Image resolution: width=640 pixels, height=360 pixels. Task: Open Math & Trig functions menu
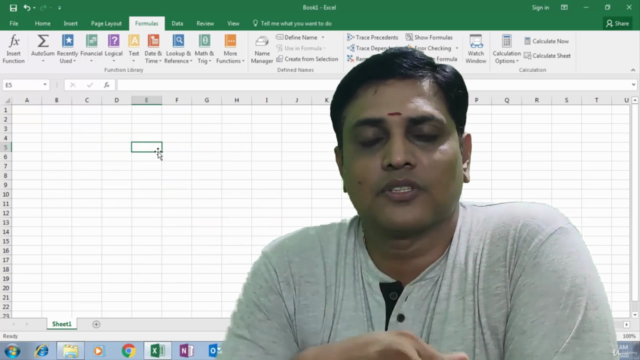tap(204, 49)
